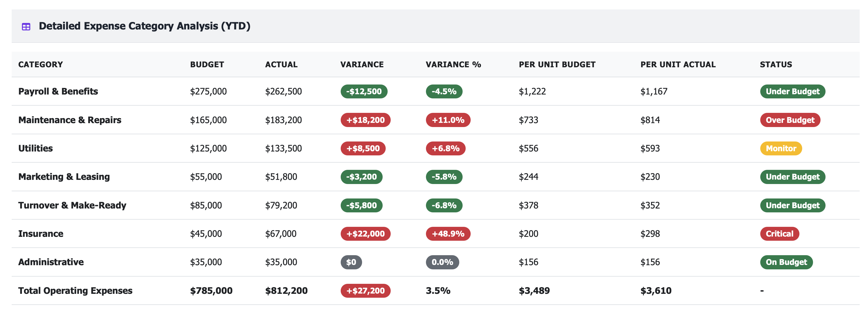Click the table icon beside the title

coord(26,27)
